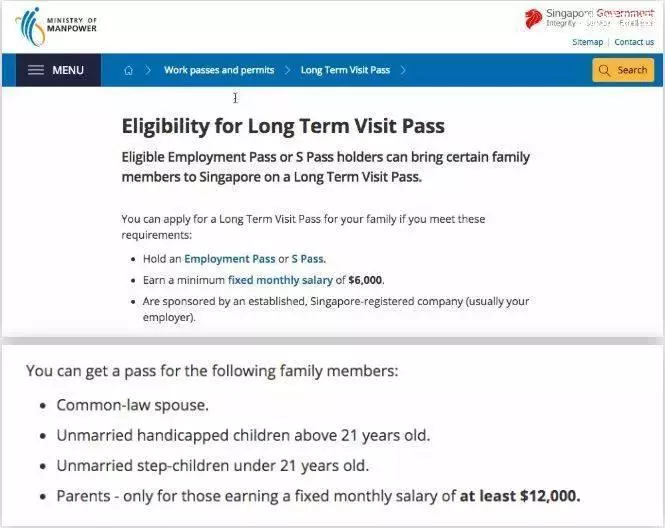Open Work passes and permits breadcrumb

[x=219, y=70]
